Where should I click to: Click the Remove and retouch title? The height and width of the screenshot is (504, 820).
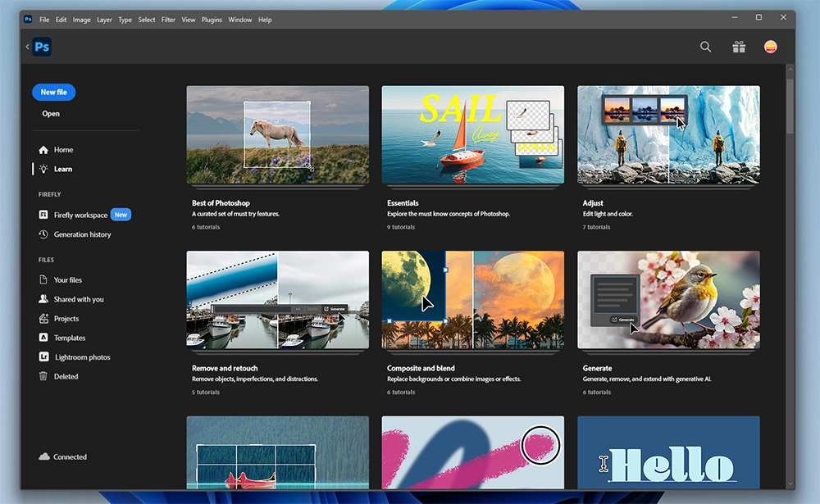(x=225, y=368)
